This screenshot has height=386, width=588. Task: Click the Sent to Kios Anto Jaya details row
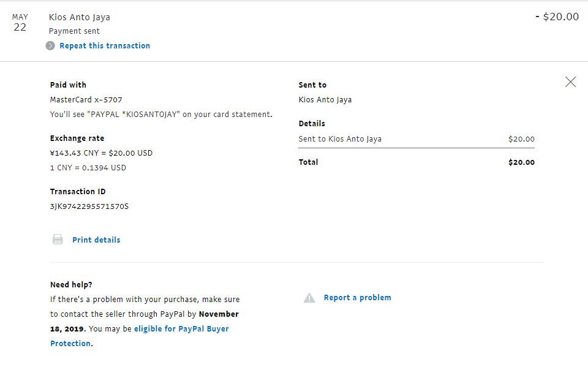point(417,139)
